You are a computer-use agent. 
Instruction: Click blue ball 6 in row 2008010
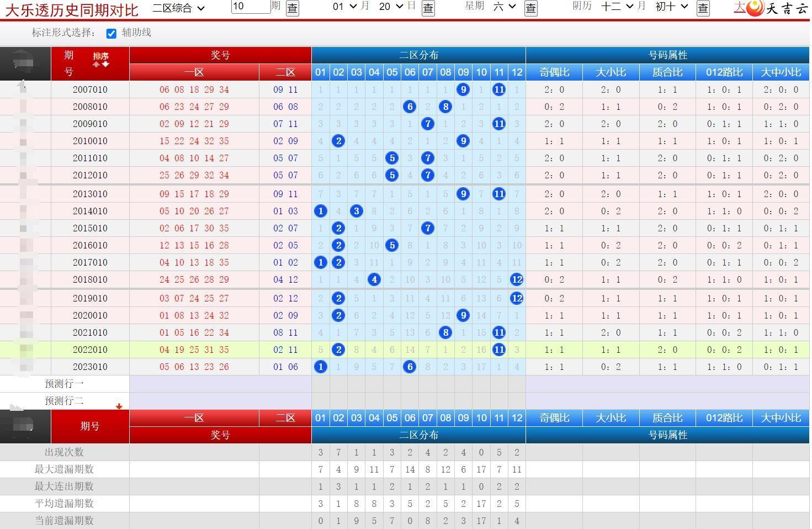(410, 107)
